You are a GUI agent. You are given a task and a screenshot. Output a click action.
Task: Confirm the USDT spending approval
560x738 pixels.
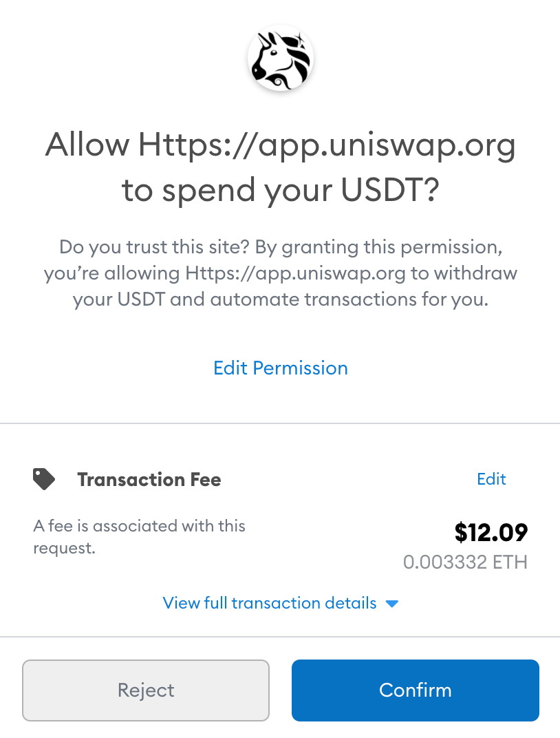point(415,690)
